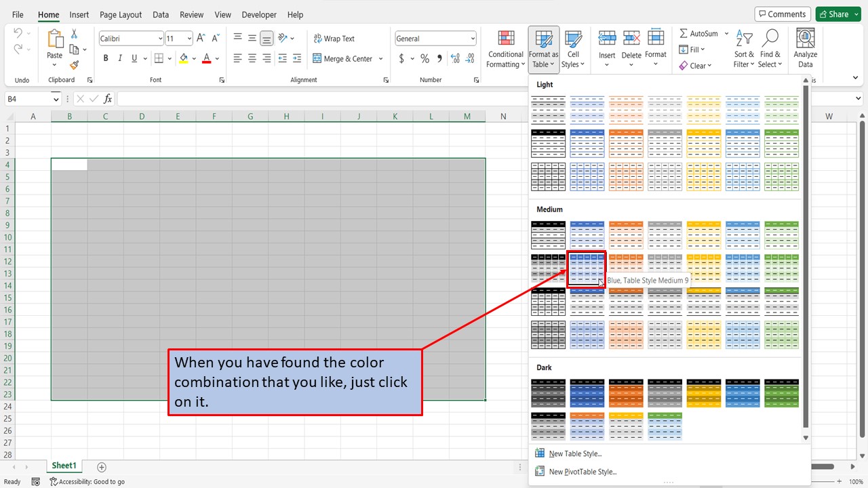The image size is (868, 488).
Task: Select Blue Table Style Medium 9
Action: pos(586,269)
